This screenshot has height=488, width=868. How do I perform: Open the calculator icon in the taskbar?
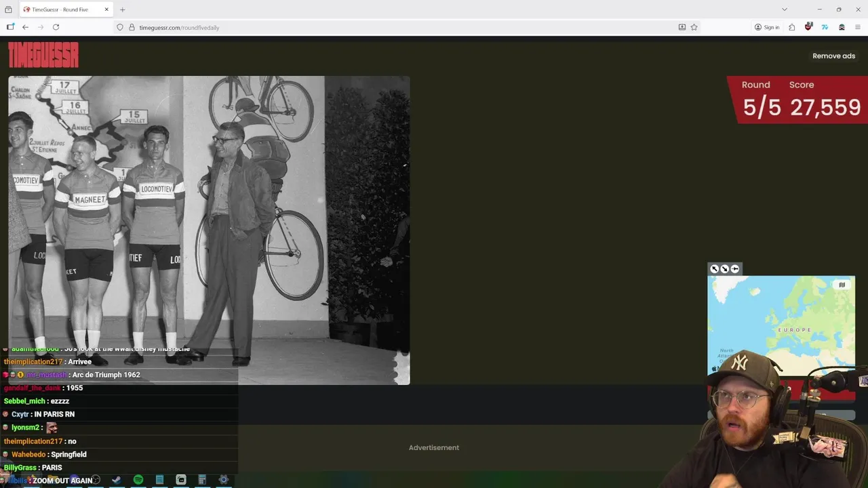click(202, 480)
